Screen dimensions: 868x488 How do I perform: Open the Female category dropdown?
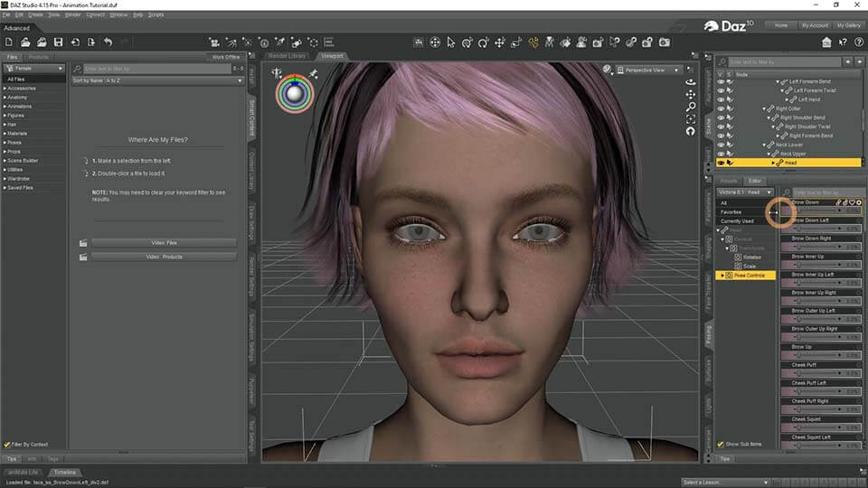click(x=33, y=69)
